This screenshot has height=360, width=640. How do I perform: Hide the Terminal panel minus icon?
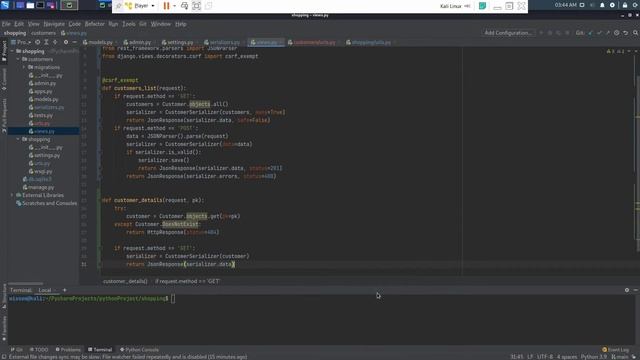(x=636, y=290)
